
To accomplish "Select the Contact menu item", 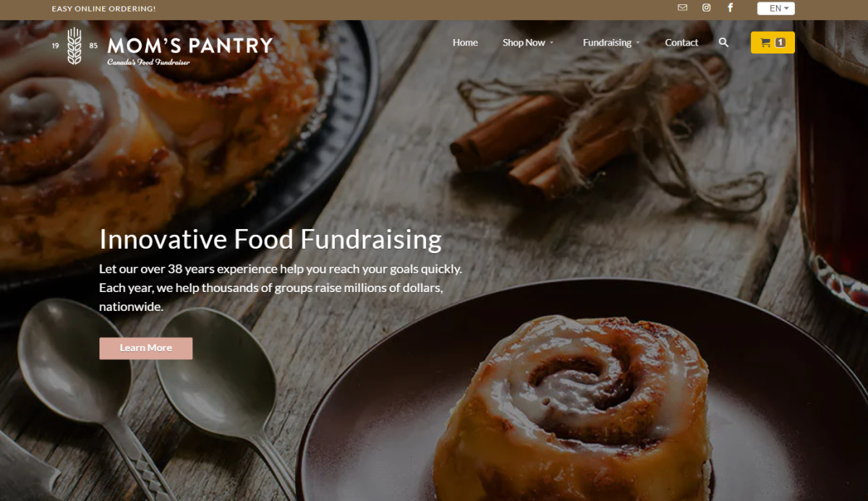I will coord(681,43).
